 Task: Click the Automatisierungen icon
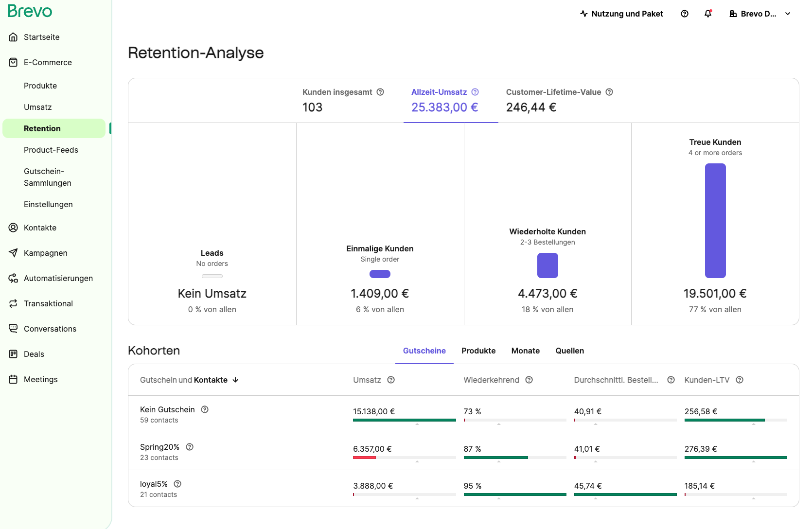pos(14,278)
